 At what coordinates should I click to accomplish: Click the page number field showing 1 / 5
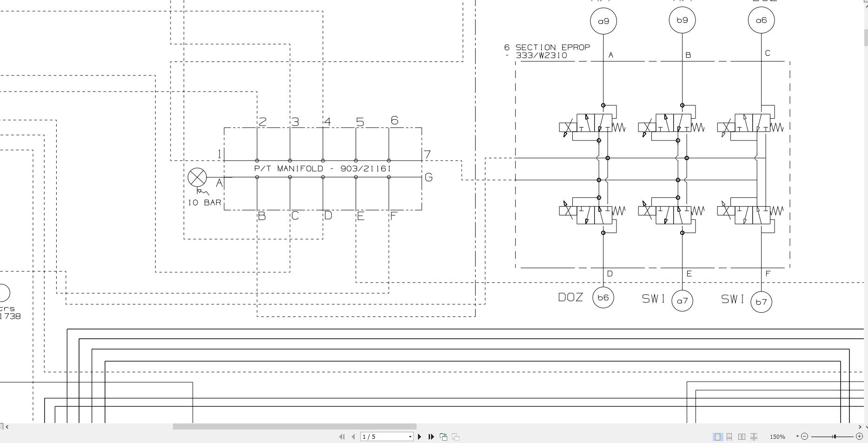pos(384,436)
